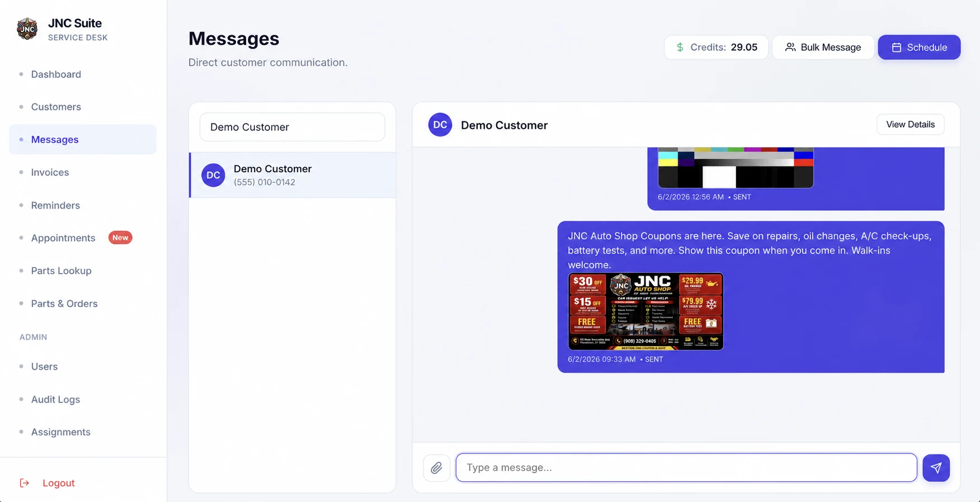
Task: Click View Details button
Action: [x=910, y=124]
